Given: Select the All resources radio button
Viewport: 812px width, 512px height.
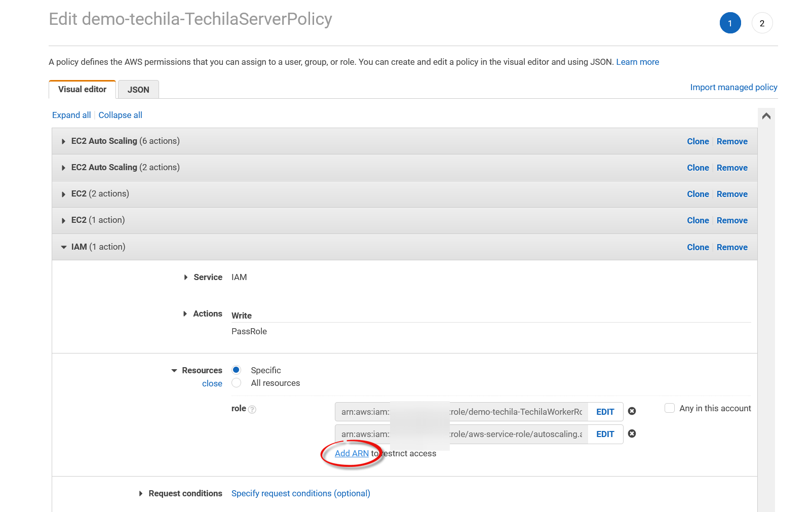Looking at the screenshot, I should click(x=237, y=383).
